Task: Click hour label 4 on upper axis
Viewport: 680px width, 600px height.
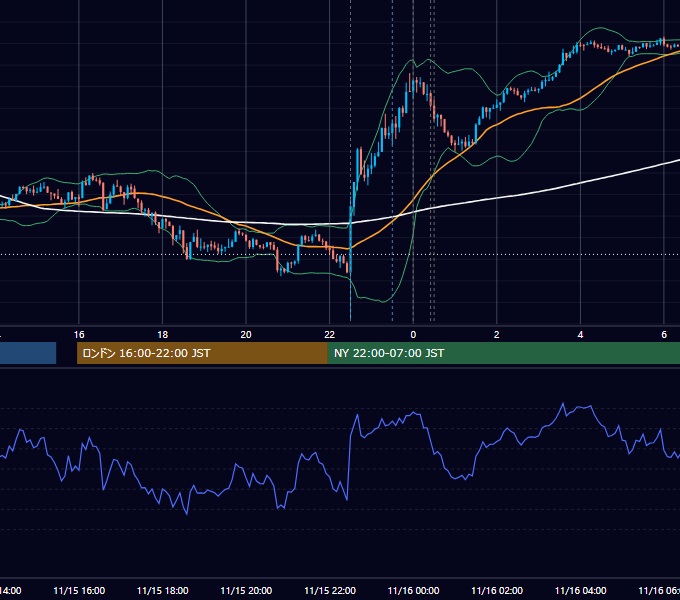Action: click(x=580, y=335)
